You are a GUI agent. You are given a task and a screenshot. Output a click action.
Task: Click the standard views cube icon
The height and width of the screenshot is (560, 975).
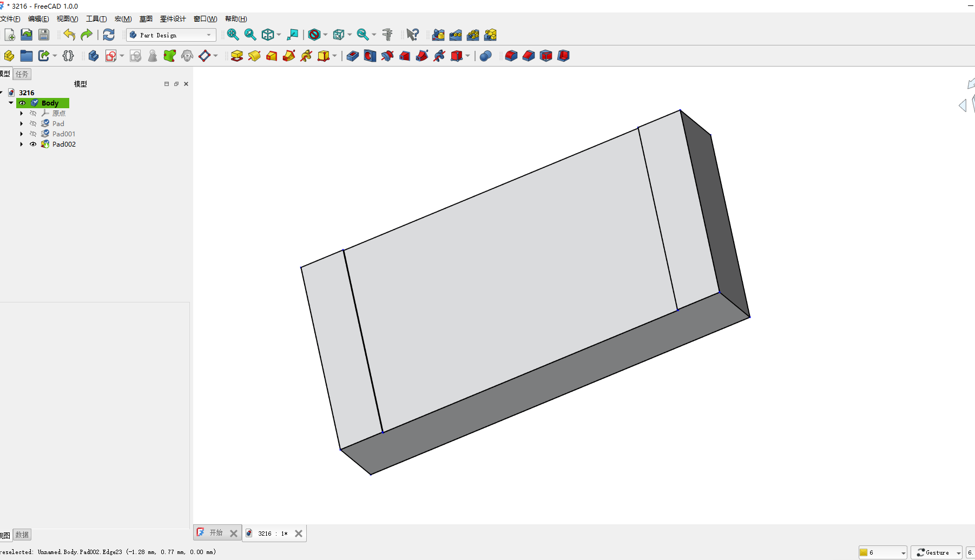pos(268,35)
